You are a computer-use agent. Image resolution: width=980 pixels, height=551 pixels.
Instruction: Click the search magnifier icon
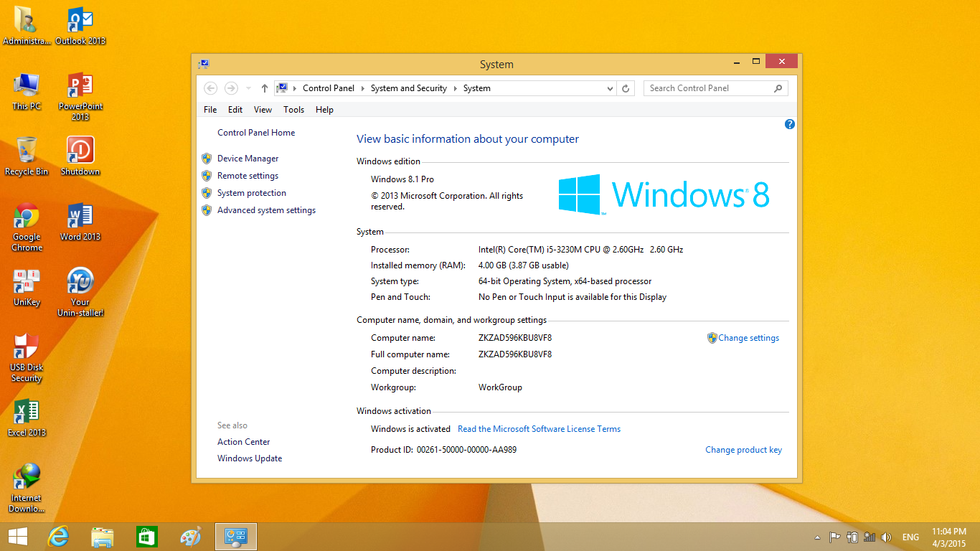(778, 88)
